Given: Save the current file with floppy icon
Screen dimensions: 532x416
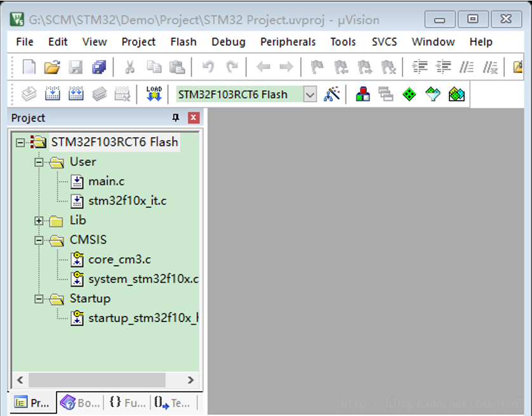Looking at the screenshot, I should point(76,67).
